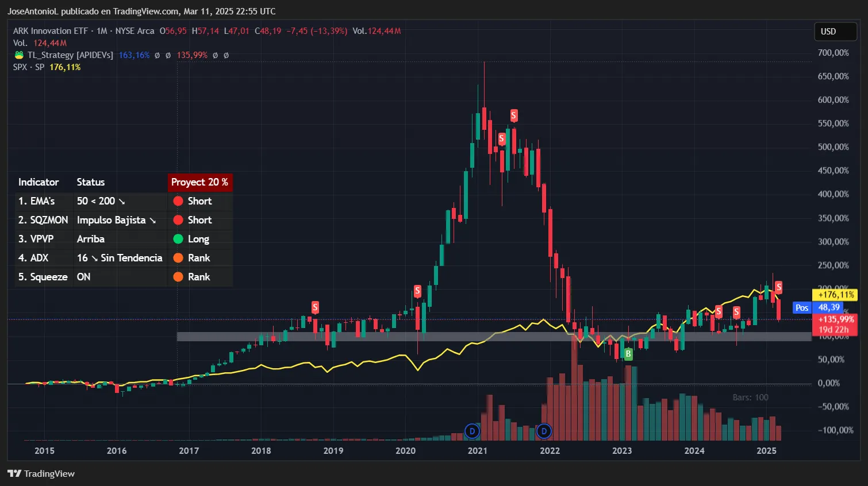Click the blue Pos position label
This screenshot has width=868, height=486.
(801, 308)
